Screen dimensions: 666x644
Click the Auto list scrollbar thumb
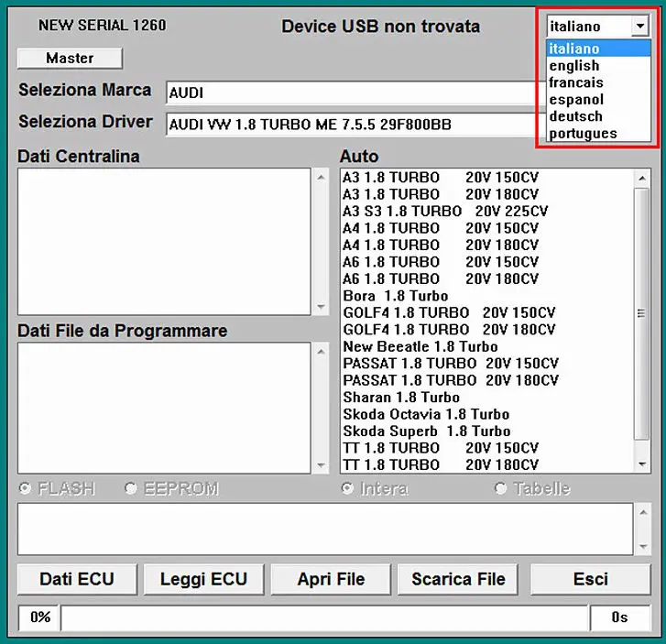642,314
